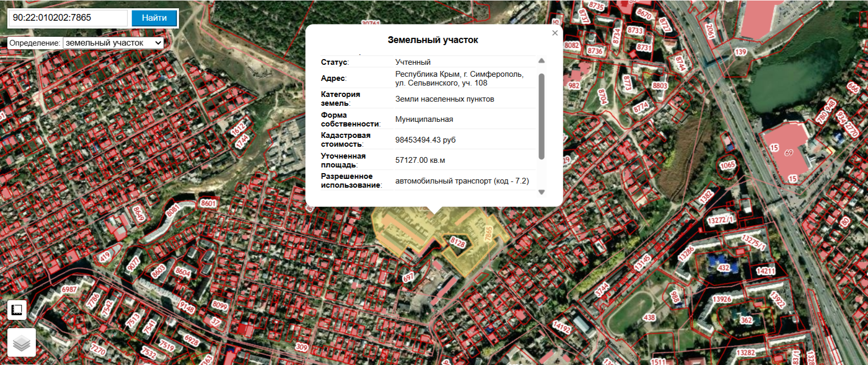Click parcel label 8803

[x=660, y=86]
